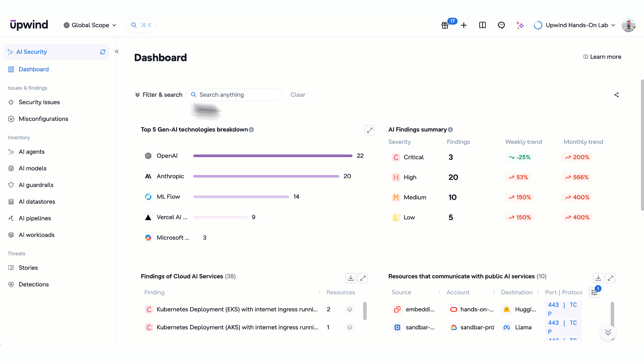Expand the Top 5 Gen-AI technologies chart
Image resolution: width=644 pixels, height=362 pixels.
click(370, 130)
